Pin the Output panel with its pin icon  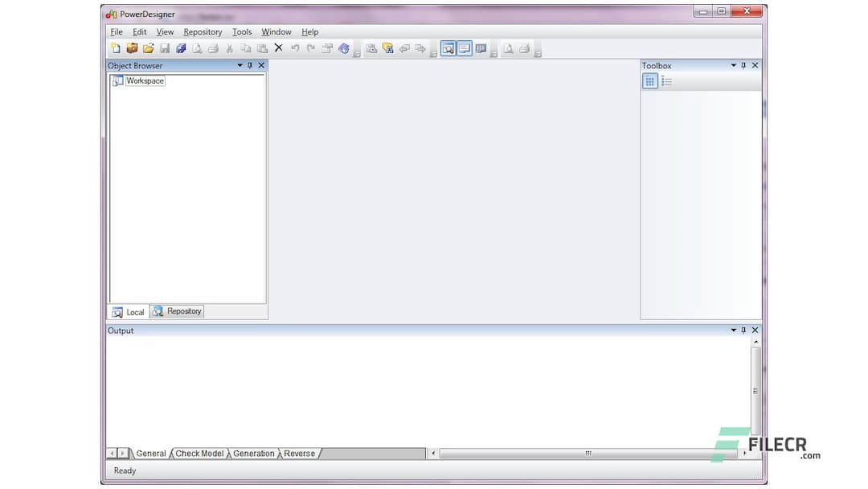pos(743,330)
